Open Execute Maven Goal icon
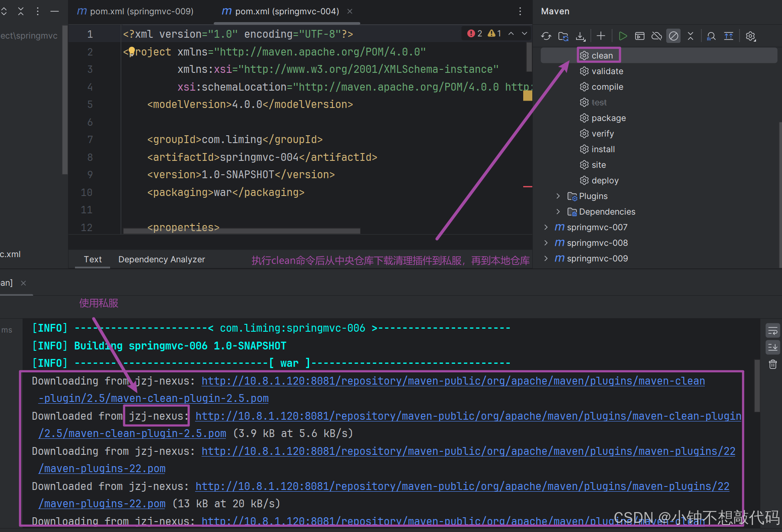 pyautogui.click(x=640, y=36)
